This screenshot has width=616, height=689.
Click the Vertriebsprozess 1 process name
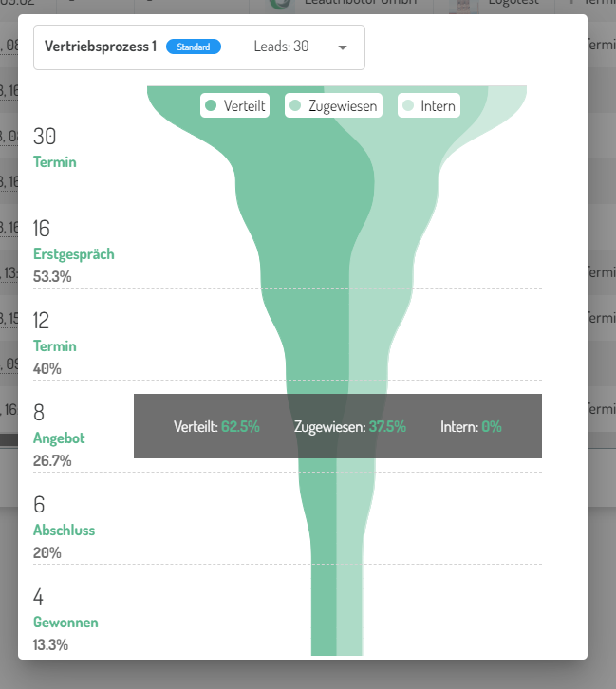pos(101,46)
